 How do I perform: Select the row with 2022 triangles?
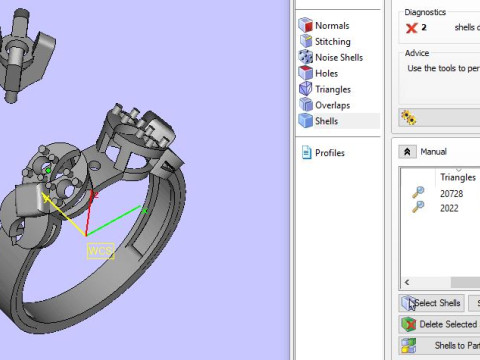[440, 208]
